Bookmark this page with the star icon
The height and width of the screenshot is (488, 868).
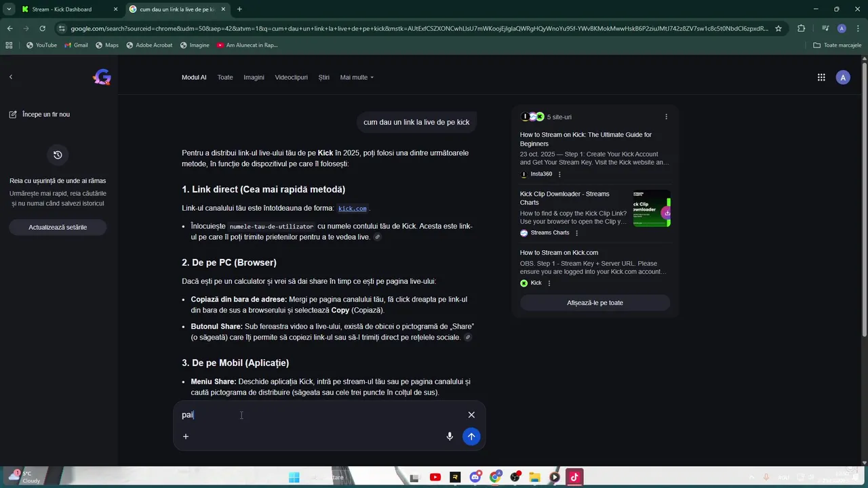coord(778,28)
